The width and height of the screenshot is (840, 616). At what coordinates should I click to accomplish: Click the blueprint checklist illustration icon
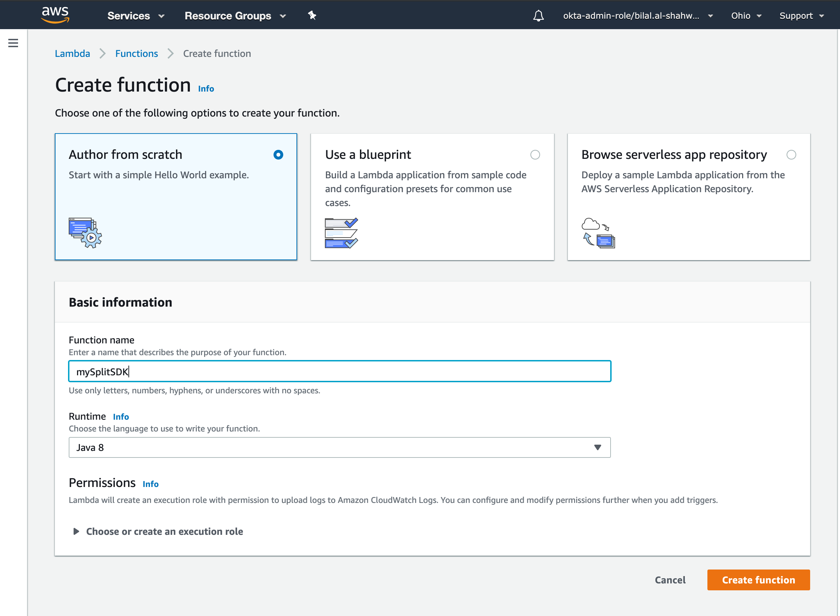pos(341,233)
